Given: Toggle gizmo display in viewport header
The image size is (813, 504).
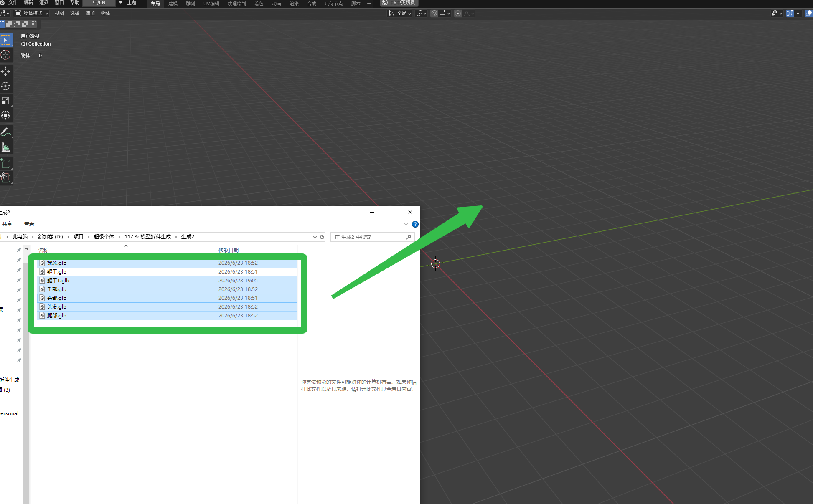Looking at the screenshot, I should click(790, 13).
